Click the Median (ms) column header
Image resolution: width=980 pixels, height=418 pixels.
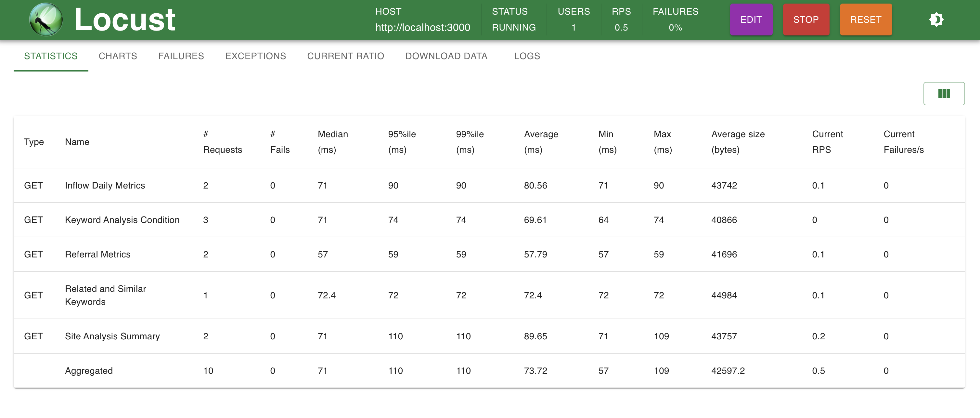332,142
